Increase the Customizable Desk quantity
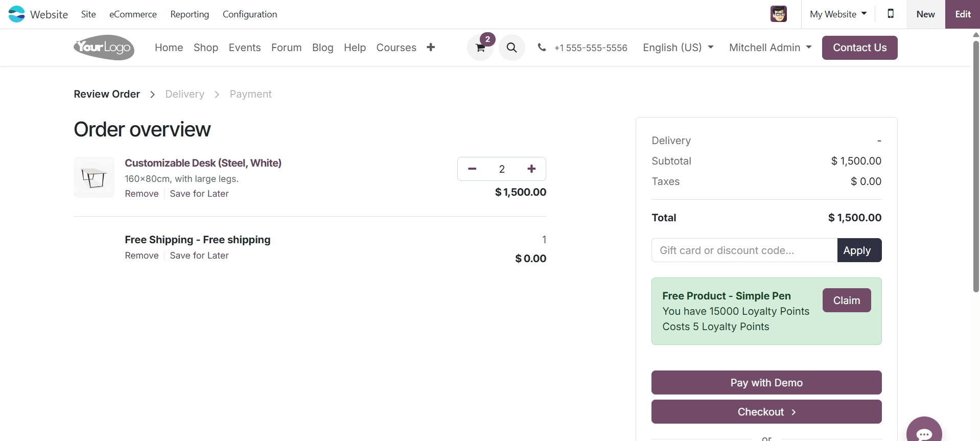Viewport: 980px width, 441px height. [531, 169]
